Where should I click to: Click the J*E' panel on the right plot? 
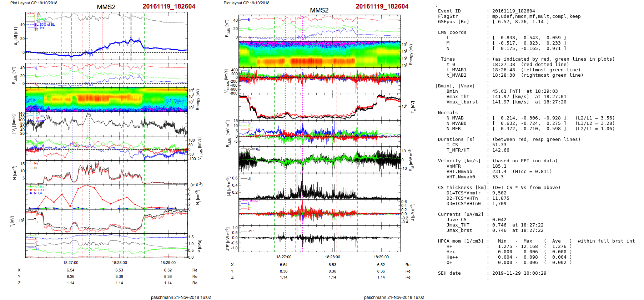[320, 239]
